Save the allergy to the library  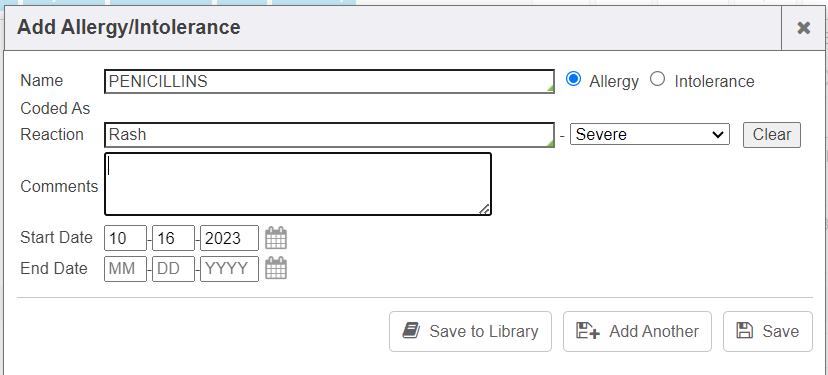coord(470,331)
